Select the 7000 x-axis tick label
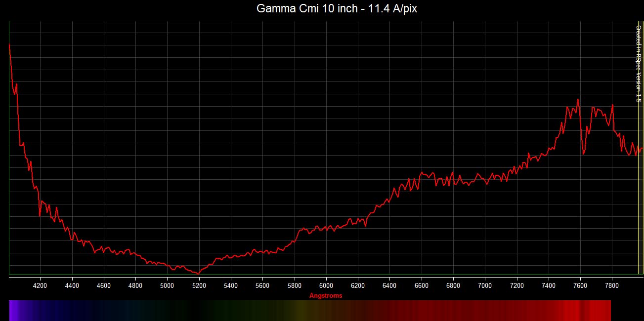The width and height of the screenshot is (644, 321). [x=485, y=285]
